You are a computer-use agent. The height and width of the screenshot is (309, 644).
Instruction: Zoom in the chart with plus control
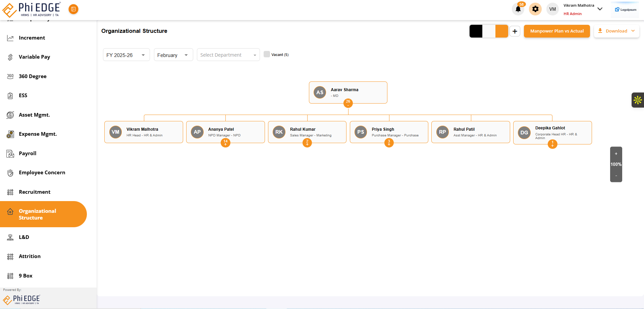(x=616, y=154)
